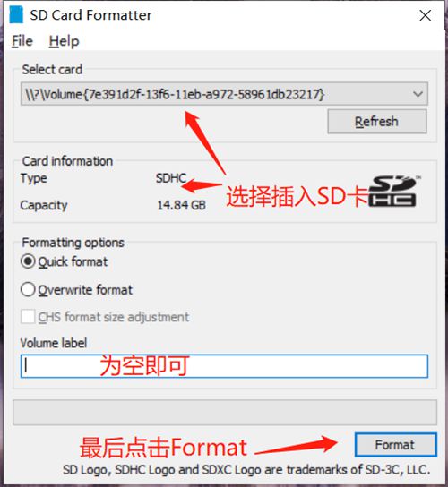
Task: Select the Overwrite format radio button
Action: click(28, 289)
